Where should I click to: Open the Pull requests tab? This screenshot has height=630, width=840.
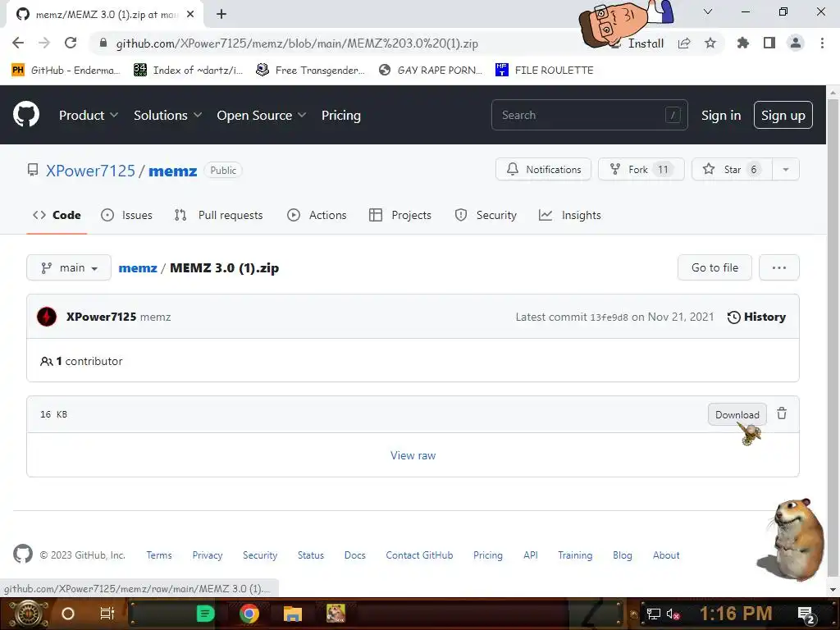[218, 215]
